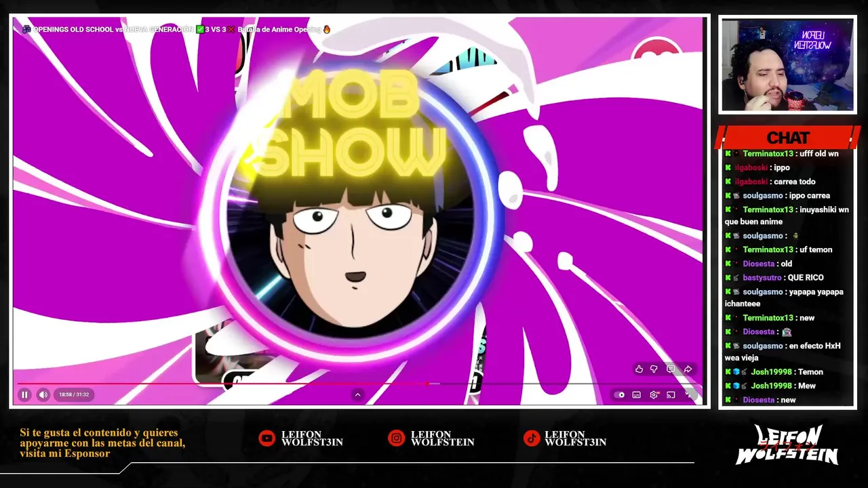Image resolution: width=868 pixels, height=488 pixels.
Task: Click the thumbs down dislike icon
Action: [x=654, y=369]
